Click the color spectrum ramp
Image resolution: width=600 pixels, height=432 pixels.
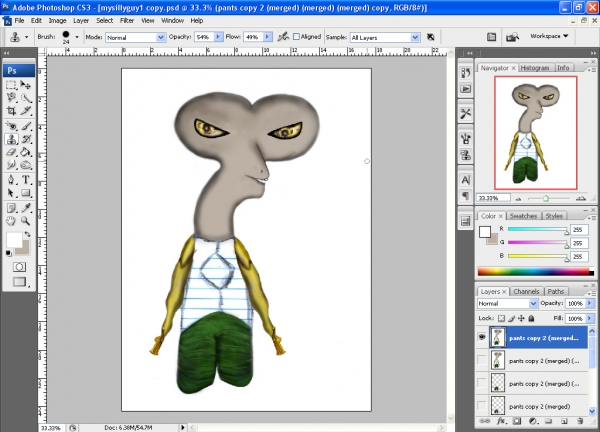pyautogui.click(x=535, y=272)
